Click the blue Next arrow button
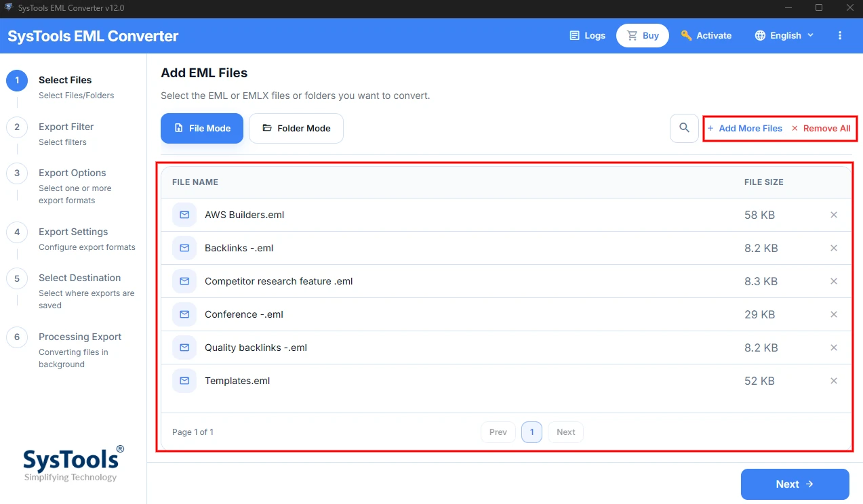 [795, 484]
